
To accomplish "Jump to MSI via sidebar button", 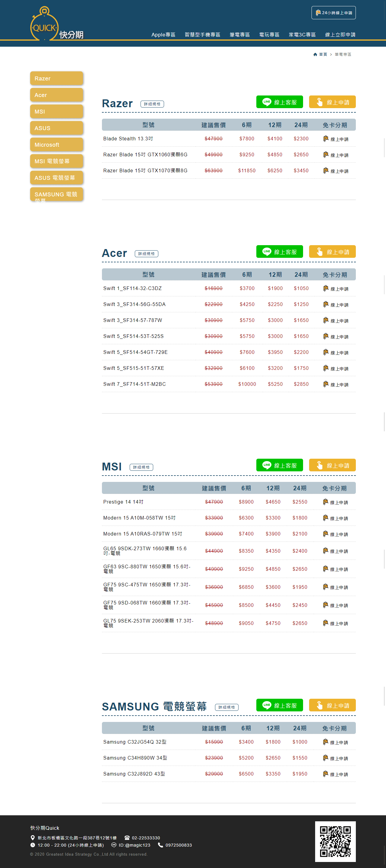I will 56,111.
